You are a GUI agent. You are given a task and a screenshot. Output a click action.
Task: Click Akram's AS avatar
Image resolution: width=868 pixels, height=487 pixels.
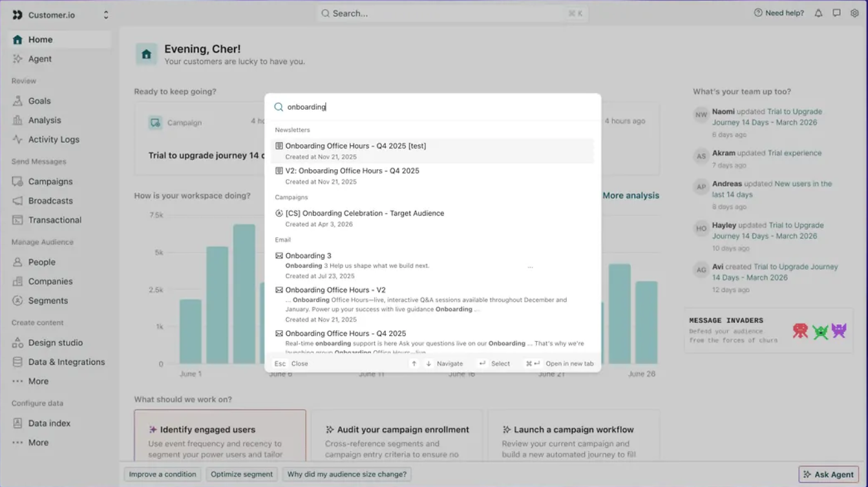[701, 156]
